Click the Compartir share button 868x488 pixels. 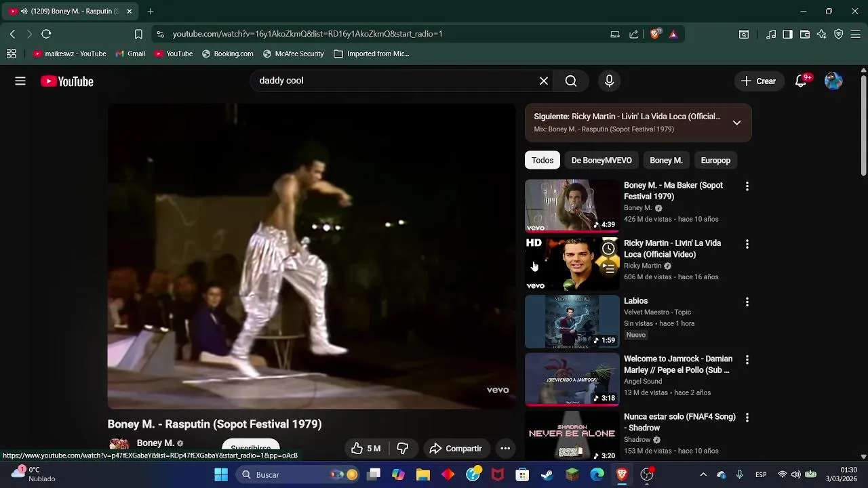pos(456,448)
